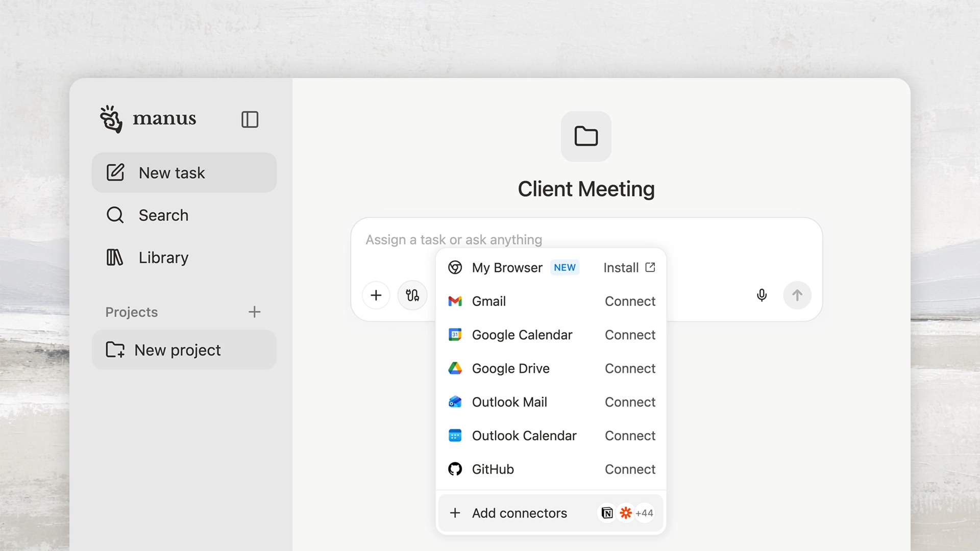Expand Add connectors option
The height and width of the screenshot is (551, 980).
519,513
